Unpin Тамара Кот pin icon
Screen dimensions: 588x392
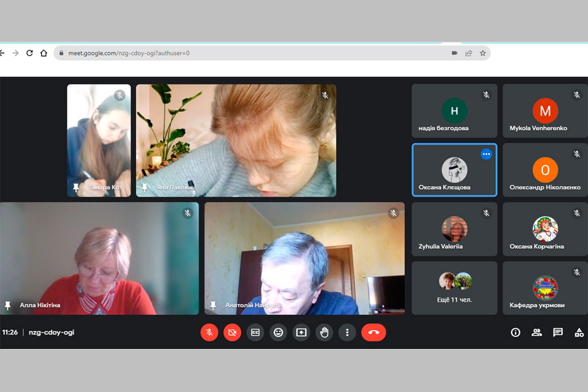[76, 188]
